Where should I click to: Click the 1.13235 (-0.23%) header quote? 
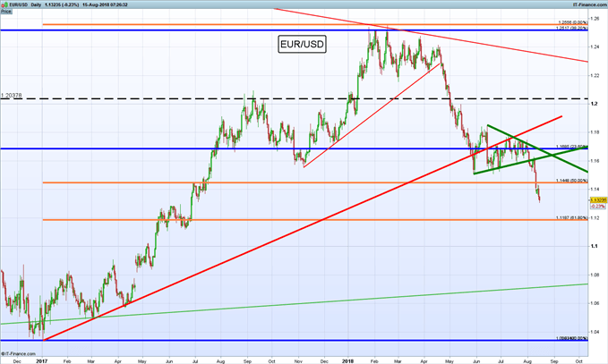62,4
